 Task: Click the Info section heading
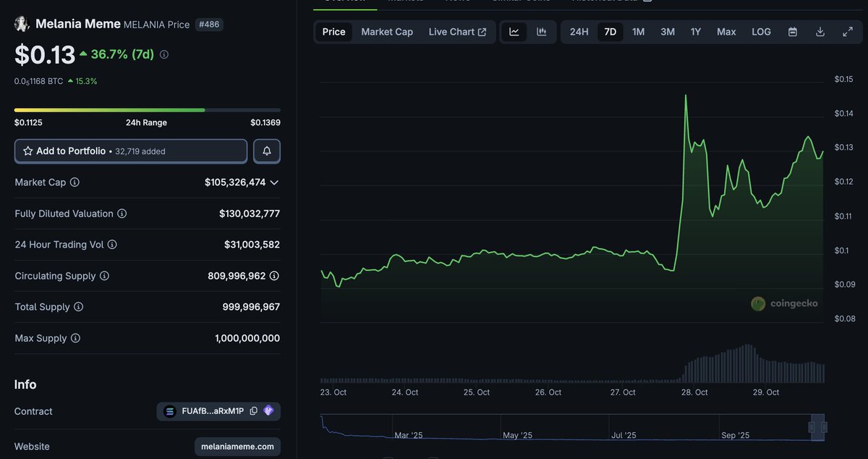pos(25,384)
